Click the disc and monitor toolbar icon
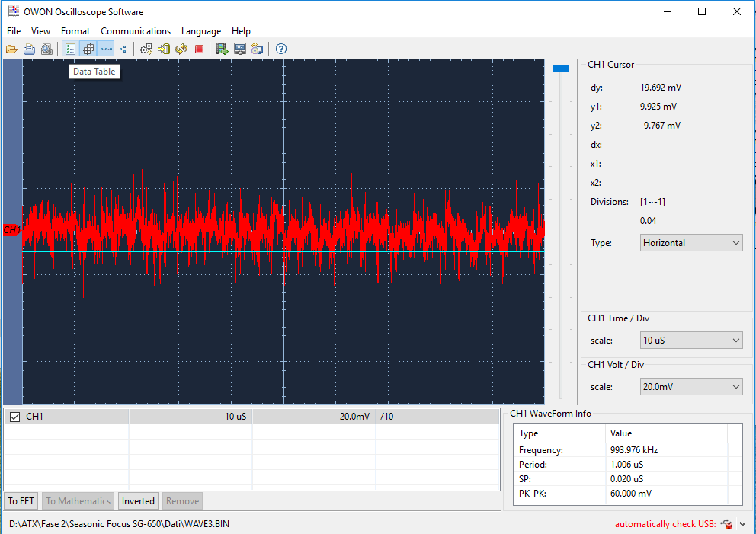The image size is (756, 534). (x=257, y=50)
